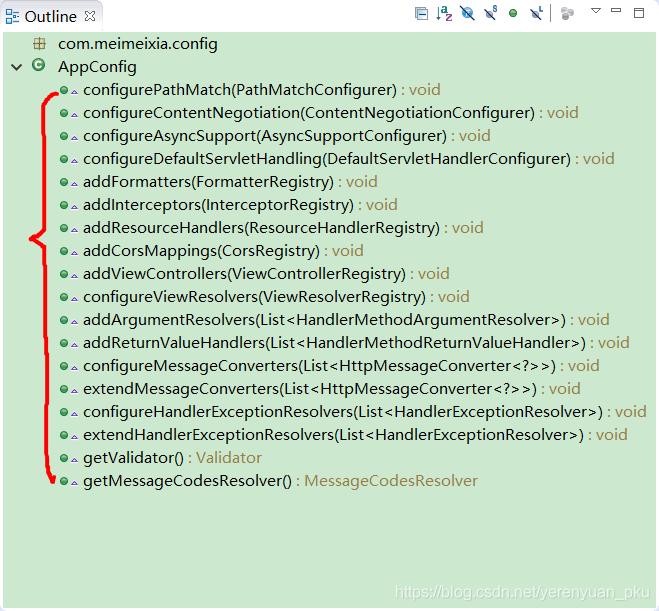Select configureContentNegotiation method
Screen dimensions: 659x611
pyautogui.click(x=330, y=113)
